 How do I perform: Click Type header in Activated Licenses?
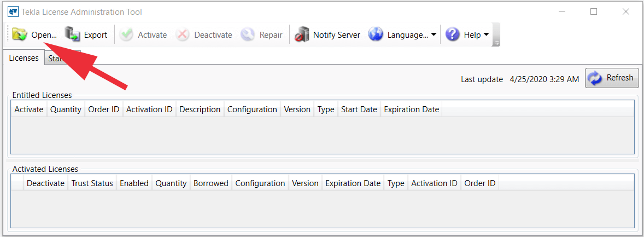(396, 183)
